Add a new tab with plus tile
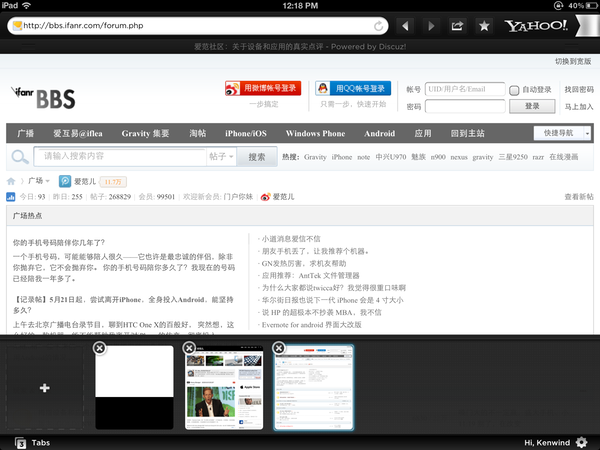The image size is (600, 450). tap(44, 388)
